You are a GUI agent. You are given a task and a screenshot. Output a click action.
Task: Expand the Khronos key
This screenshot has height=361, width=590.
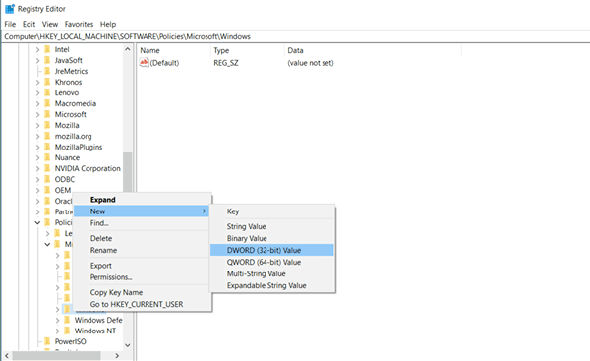(37, 82)
